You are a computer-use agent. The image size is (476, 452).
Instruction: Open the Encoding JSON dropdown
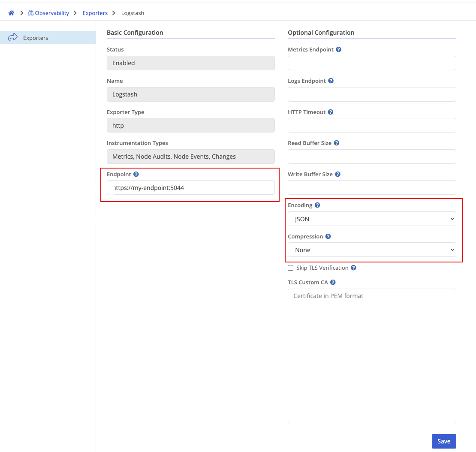(372, 219)
